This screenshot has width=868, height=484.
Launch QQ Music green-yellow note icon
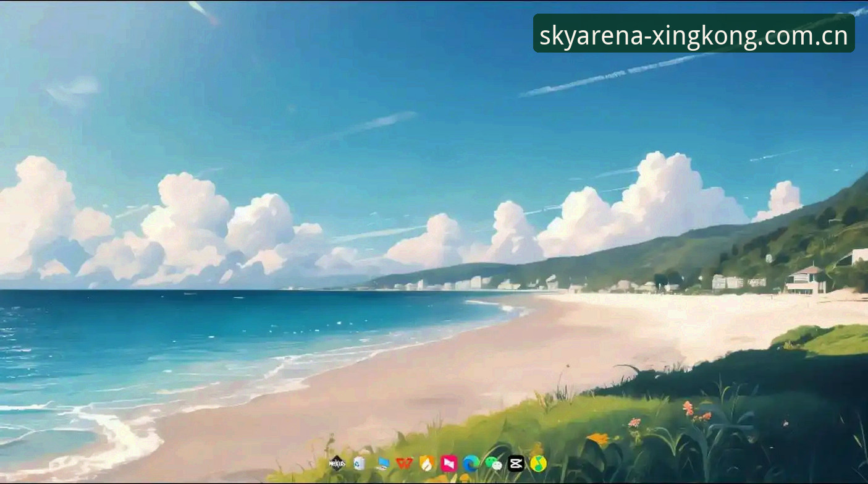click(538, 463)
